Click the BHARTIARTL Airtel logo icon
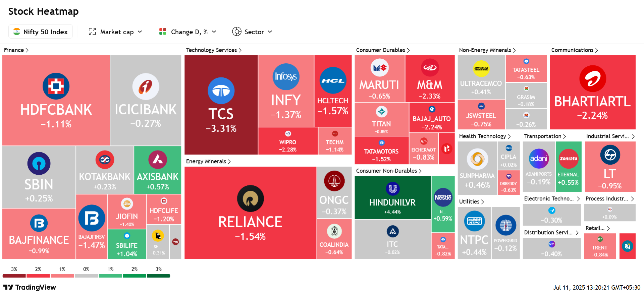 pos(593,79)
